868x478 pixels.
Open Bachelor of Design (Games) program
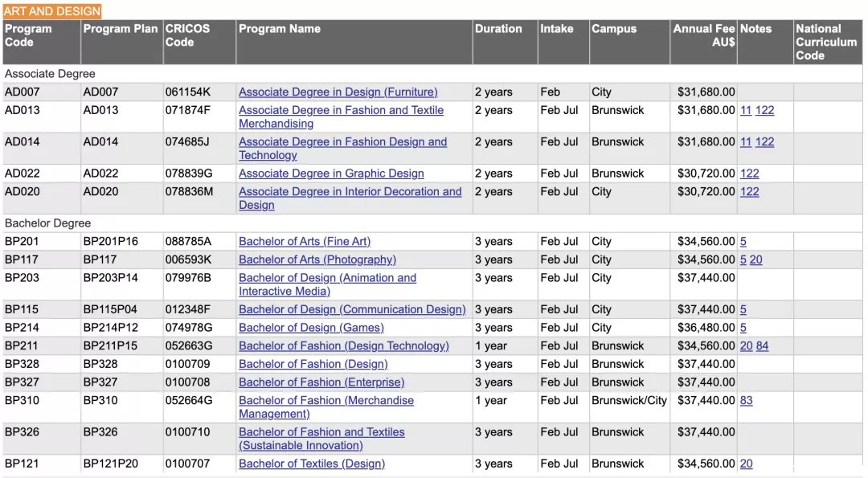click(311, 328)
